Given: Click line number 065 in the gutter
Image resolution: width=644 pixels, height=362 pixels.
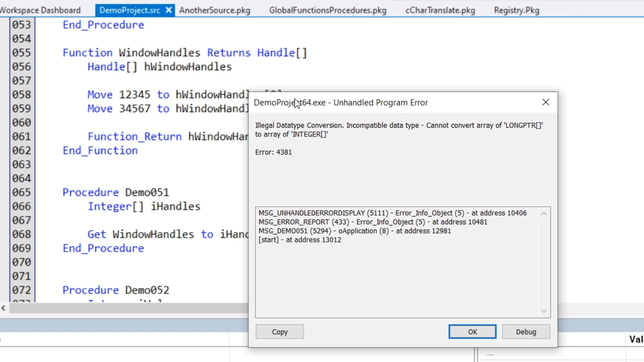Looking at the screenshot, I should [21, 192].
